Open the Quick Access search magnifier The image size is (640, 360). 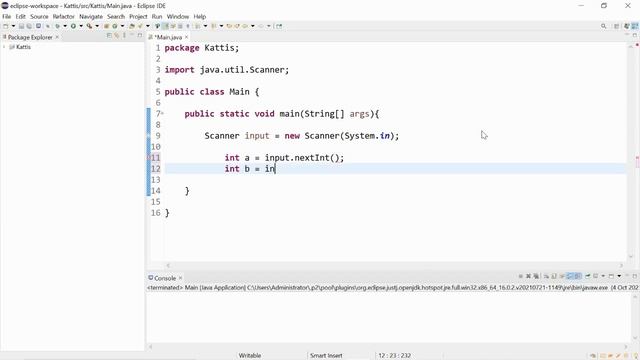pos(603,26)
